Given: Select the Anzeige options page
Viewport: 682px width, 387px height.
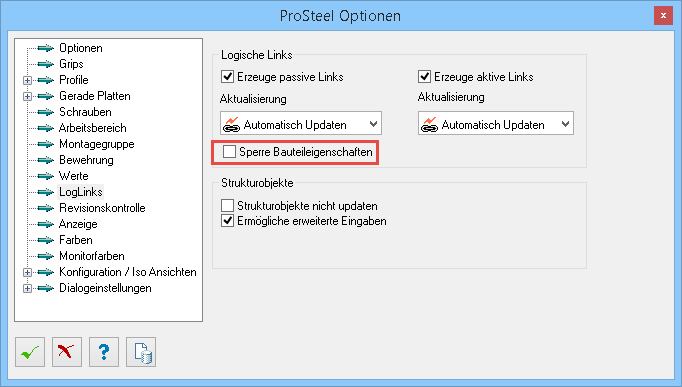Looking at the screenshot, I should click(x=78, y=224).
